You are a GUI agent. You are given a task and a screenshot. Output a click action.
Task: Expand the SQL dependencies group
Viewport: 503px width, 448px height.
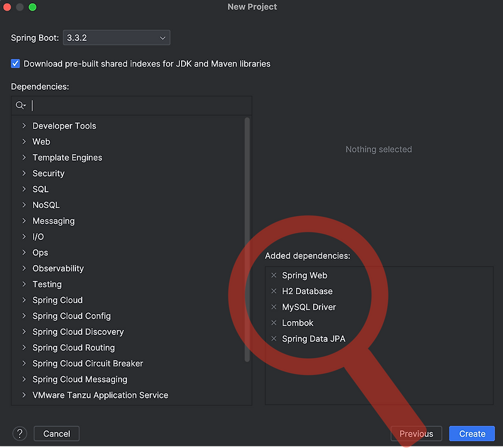24,189
